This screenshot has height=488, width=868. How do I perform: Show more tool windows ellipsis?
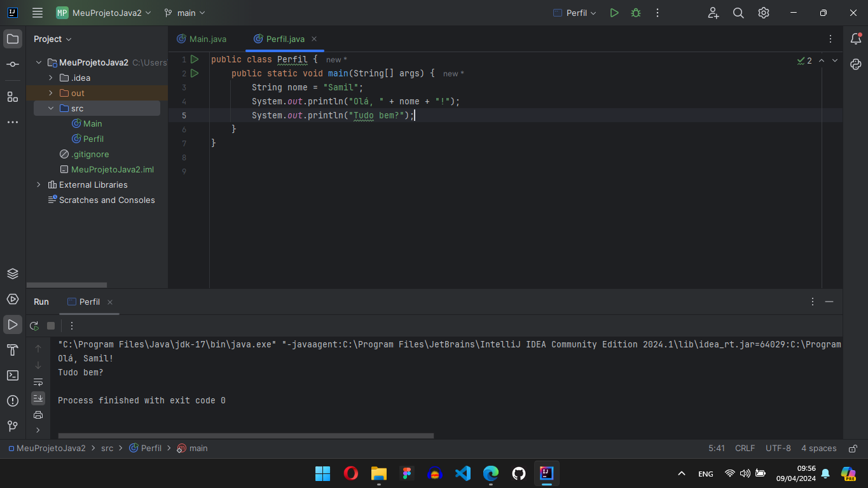tap(13, 122)
